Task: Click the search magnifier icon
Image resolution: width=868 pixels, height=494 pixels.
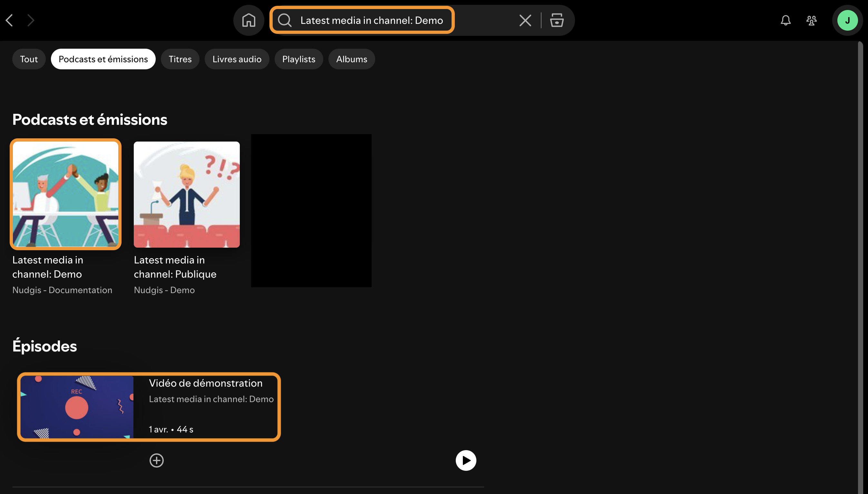Action: [285, 20]
